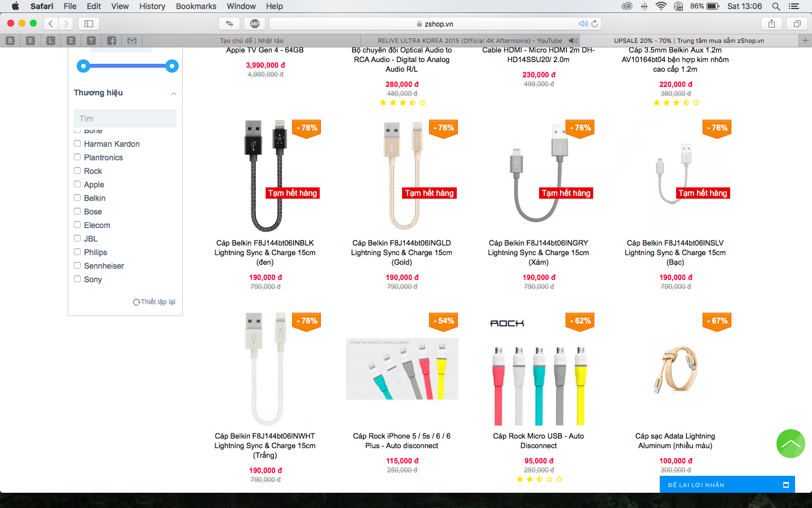812x508 pixels.
Task: Switch to the Tạo chủ đề tab
Action: tap(251, 41)
